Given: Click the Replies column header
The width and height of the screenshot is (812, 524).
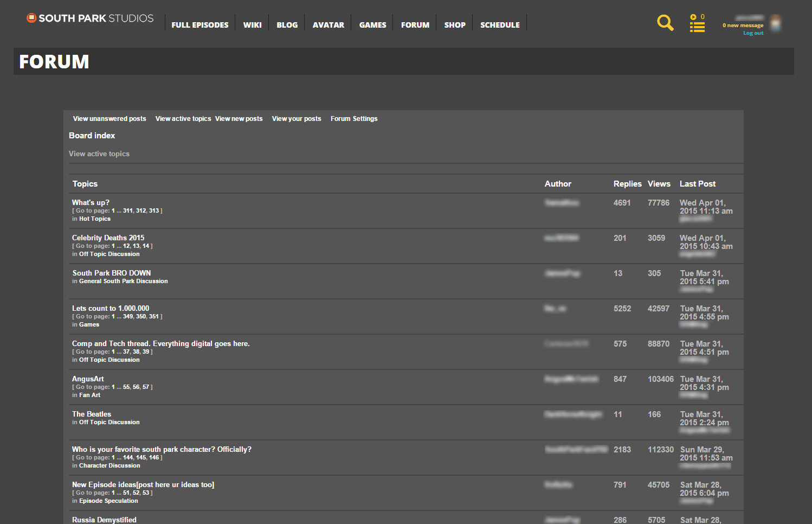Looking at the screenshot, I should tap(628, 184).
